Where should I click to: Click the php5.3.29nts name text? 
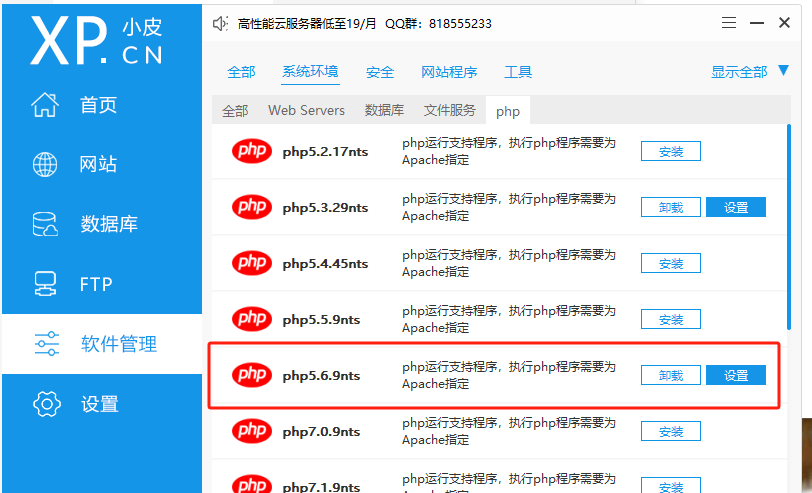click(325, 208)
